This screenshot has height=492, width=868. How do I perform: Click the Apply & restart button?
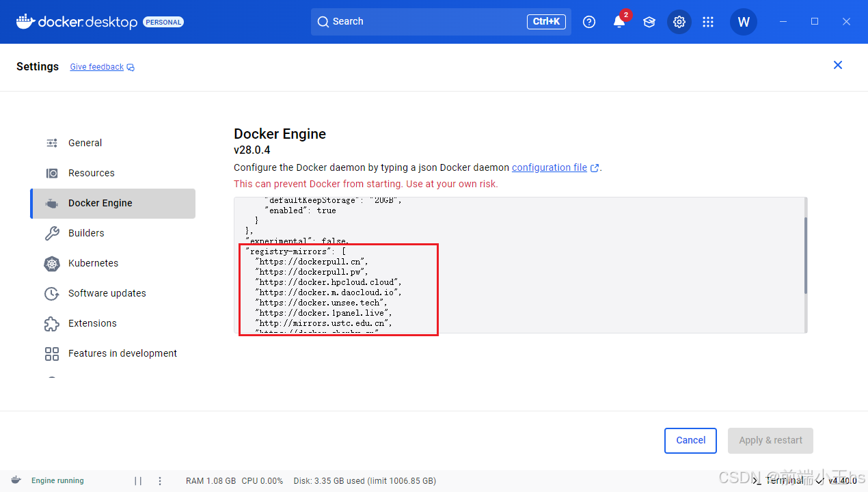click(770, 441)
